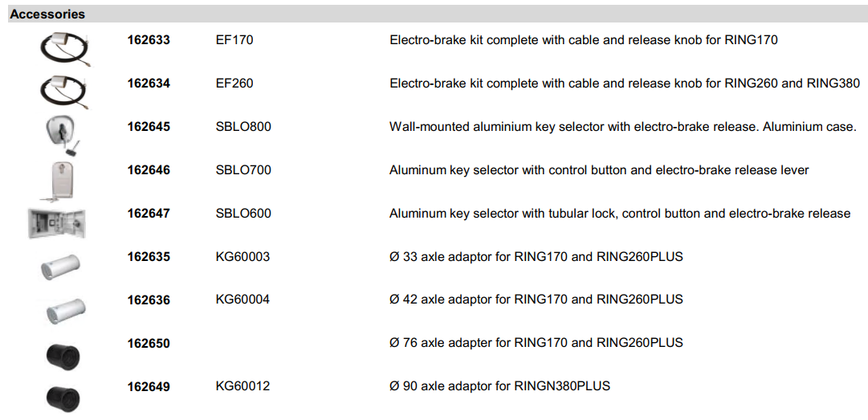Select the SBLO800 wall-mounted key selector picture
The width and height of the screenshot is (868, 420).
[61, 133]
